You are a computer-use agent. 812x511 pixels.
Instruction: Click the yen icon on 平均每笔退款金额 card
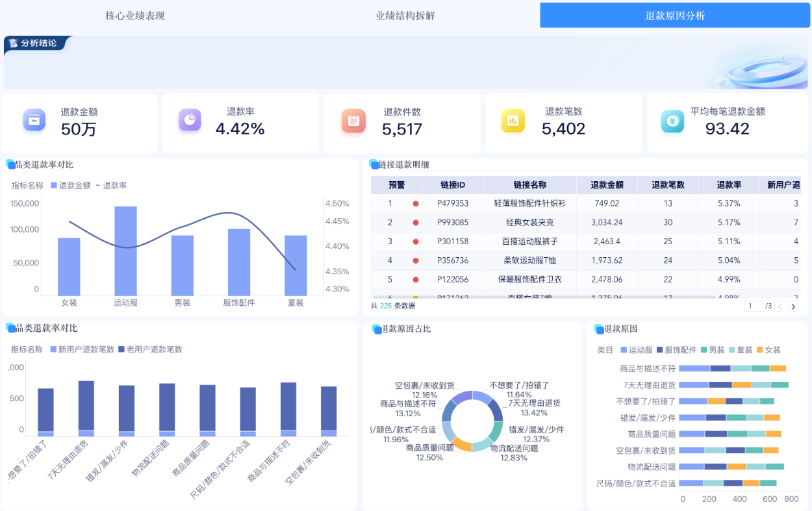coord(674,121)
